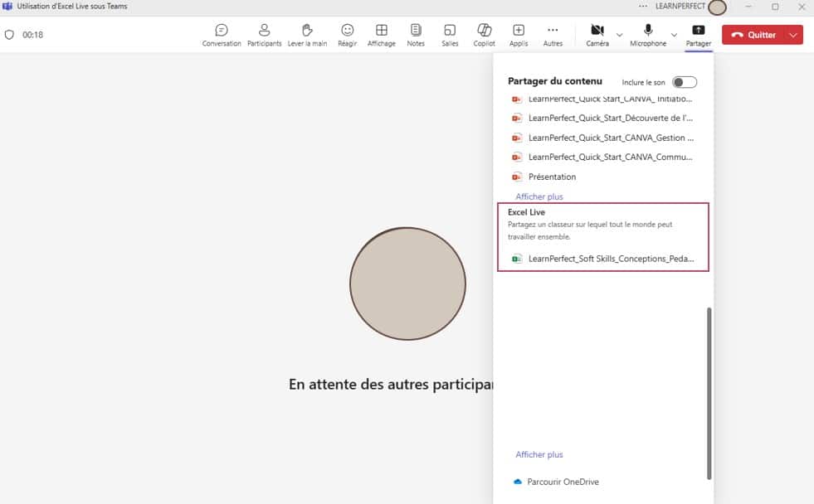814x504 pixels.
Task: Turn on the Caméra
Action: coord(597,36)
